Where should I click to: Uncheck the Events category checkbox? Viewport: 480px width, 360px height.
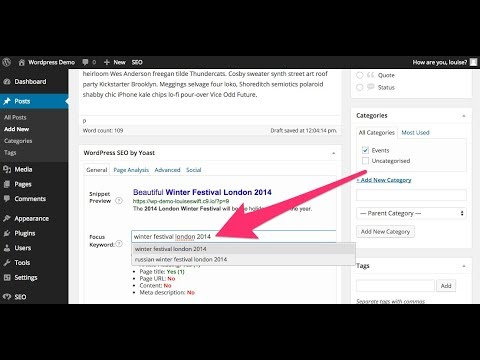click(365, 150)
